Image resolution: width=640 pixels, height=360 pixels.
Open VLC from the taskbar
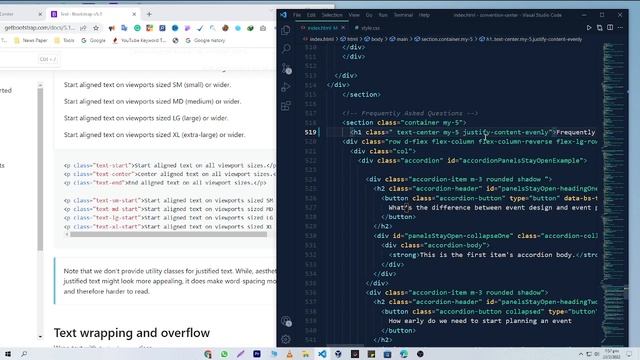[289, 354]
